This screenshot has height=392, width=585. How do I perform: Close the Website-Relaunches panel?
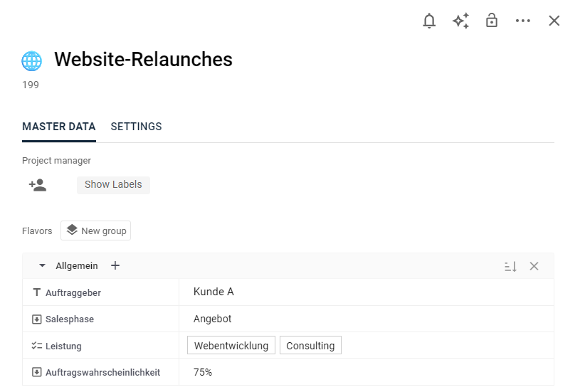click(554, 21)
